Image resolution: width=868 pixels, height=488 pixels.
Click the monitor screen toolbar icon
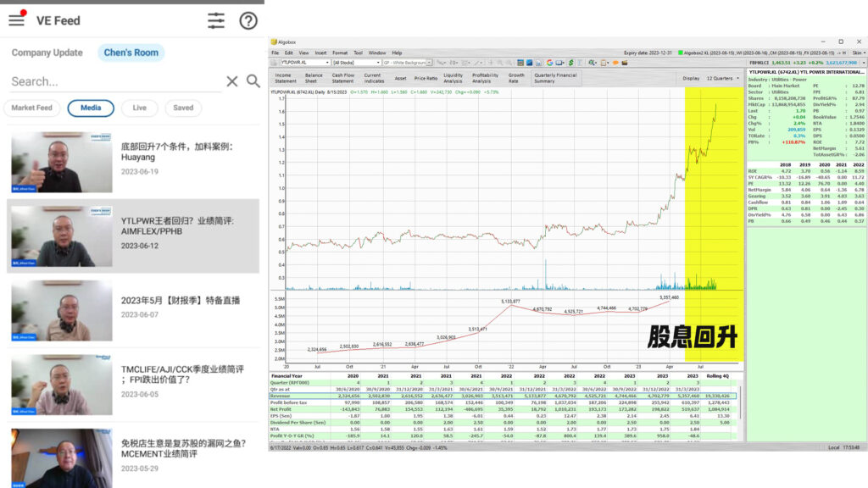[x=559, y=63]
